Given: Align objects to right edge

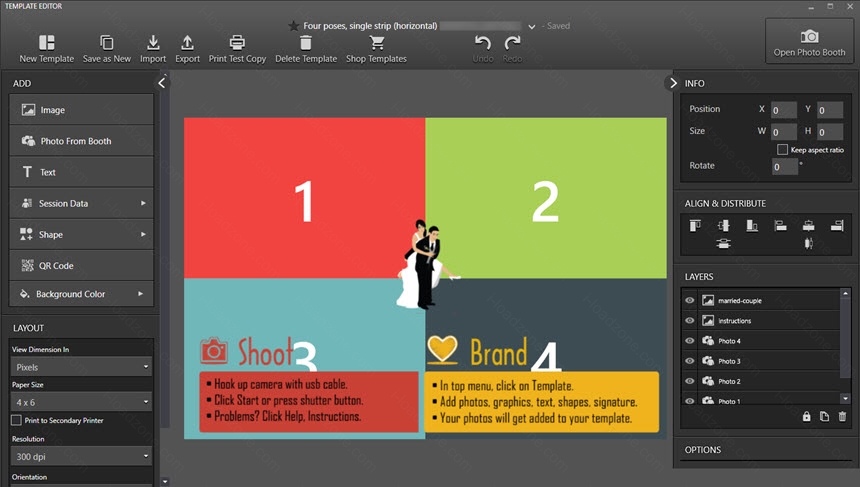Looking at the screenshot, I should [837, 225].
